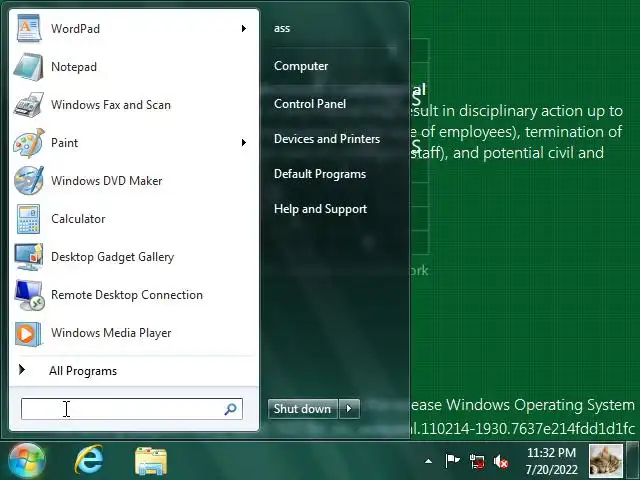Show hidden tray icons arrow
Viewport: 640px width, 480px height.
(x=428, y=461)
